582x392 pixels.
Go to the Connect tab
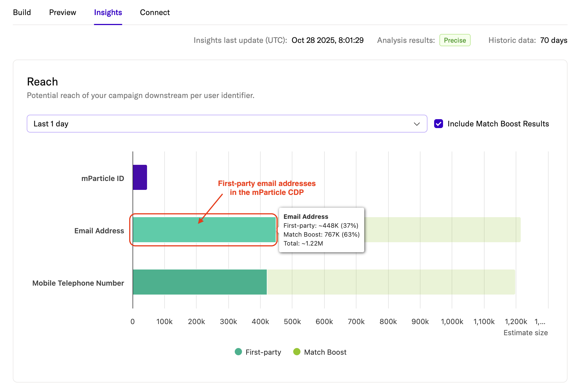(x=155, y=13)
